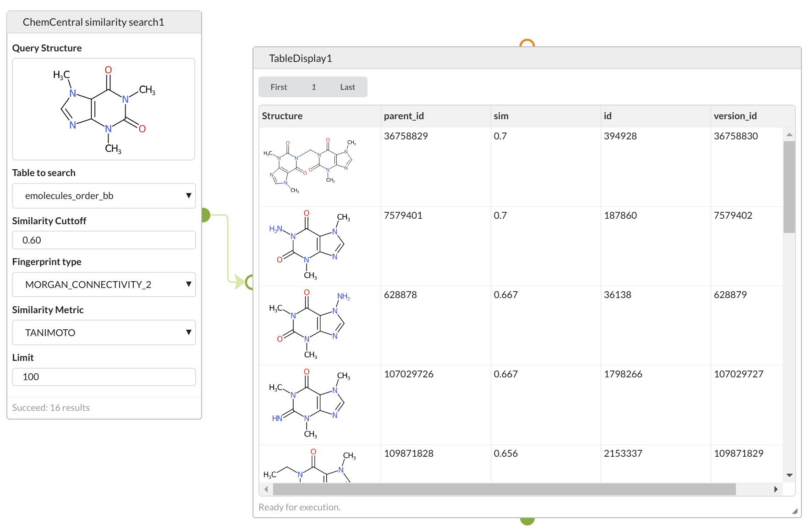812x531 pixels.
Task: Click the caffeine Query Structure image
Action: (x=104, y=109)
